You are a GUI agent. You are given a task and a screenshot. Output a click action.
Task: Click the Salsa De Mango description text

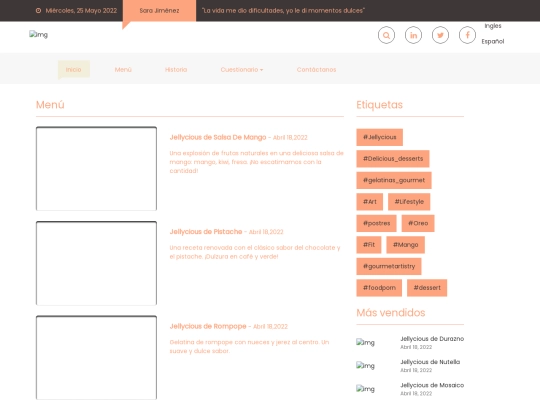click(257, 162)
